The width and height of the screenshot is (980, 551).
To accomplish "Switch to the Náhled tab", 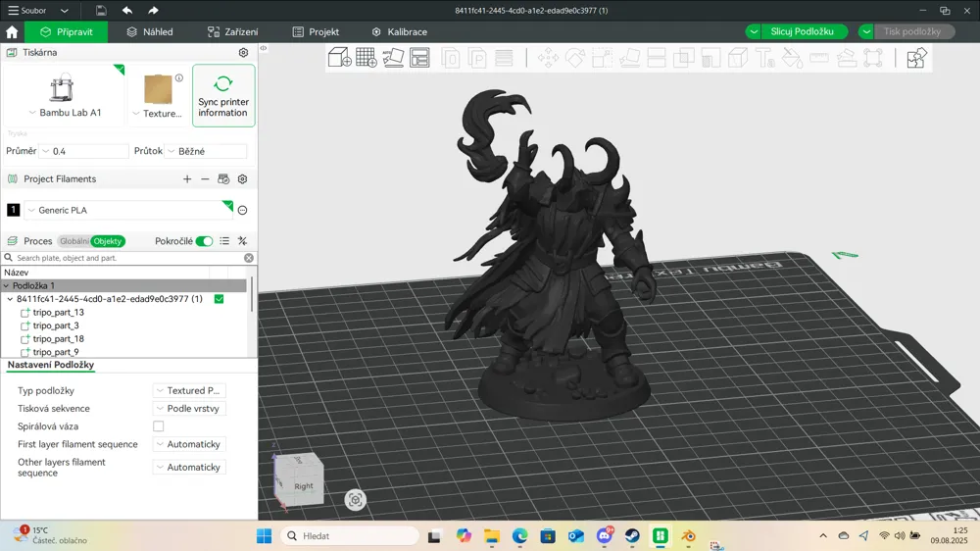I will (x=149, y=32).
